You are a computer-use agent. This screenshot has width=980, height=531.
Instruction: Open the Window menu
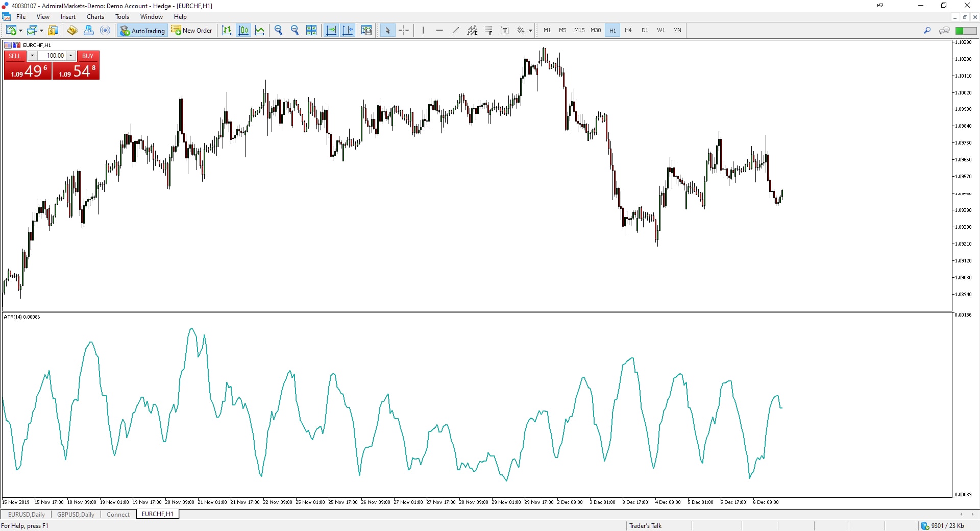click(x=152, y=17)
